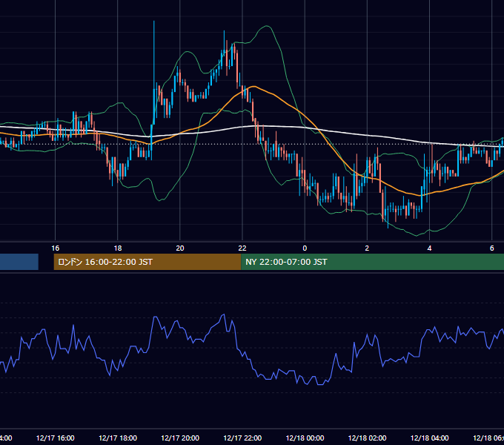This screenshot has height=445, width=504.
Task: Click the 12/17 16:00 time label
Action: pyautogui.click(x=56, y=438)
